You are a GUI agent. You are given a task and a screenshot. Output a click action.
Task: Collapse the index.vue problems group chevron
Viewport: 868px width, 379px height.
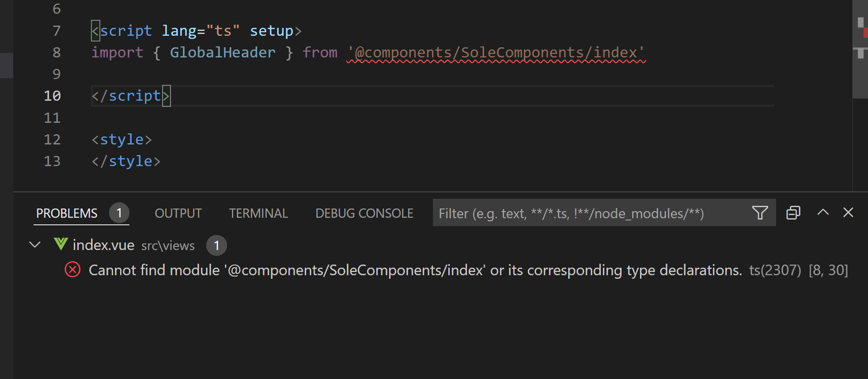coord(35,244)
